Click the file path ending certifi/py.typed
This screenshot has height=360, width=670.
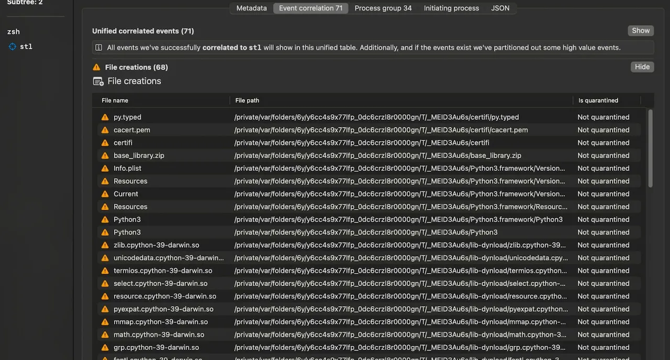tap(376, 117)
